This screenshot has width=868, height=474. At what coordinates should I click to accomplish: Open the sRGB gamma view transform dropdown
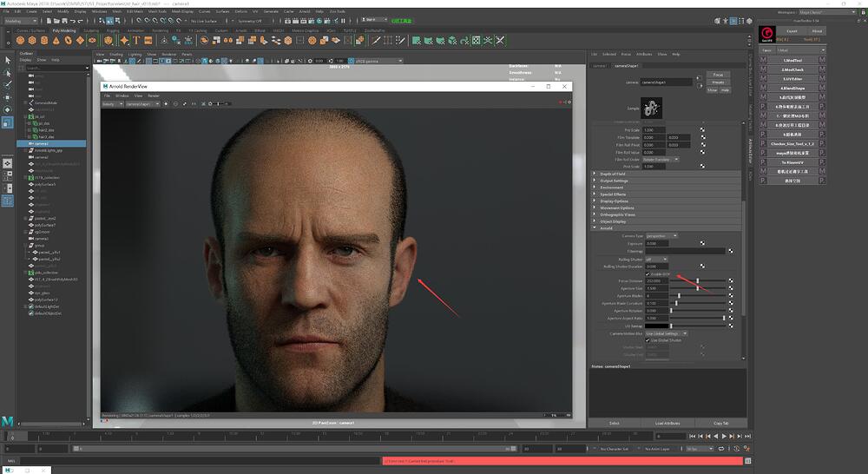[378, 61]
